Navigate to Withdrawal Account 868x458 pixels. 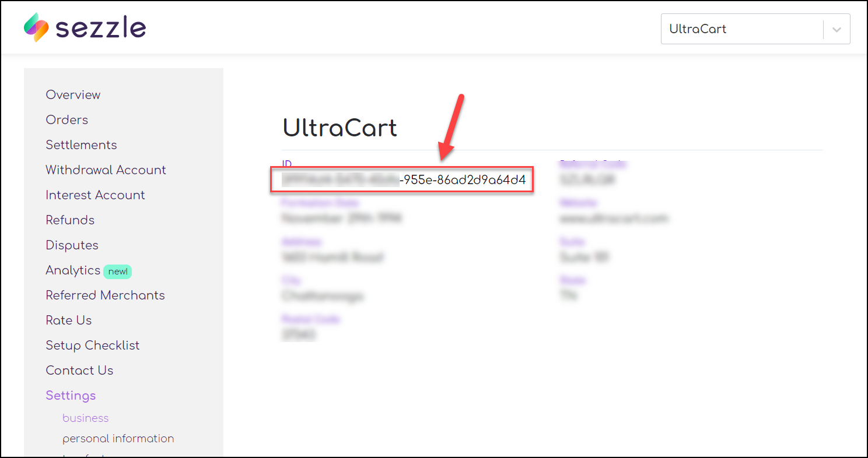pyautogui.click(x=106, y=170)
